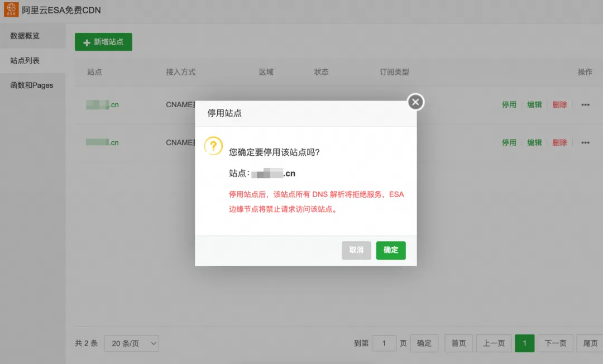The height and width of the screenshot is (364, 603).
Task: Click the 您确定要停用该站点吗 question text
Action: [274, 152]
